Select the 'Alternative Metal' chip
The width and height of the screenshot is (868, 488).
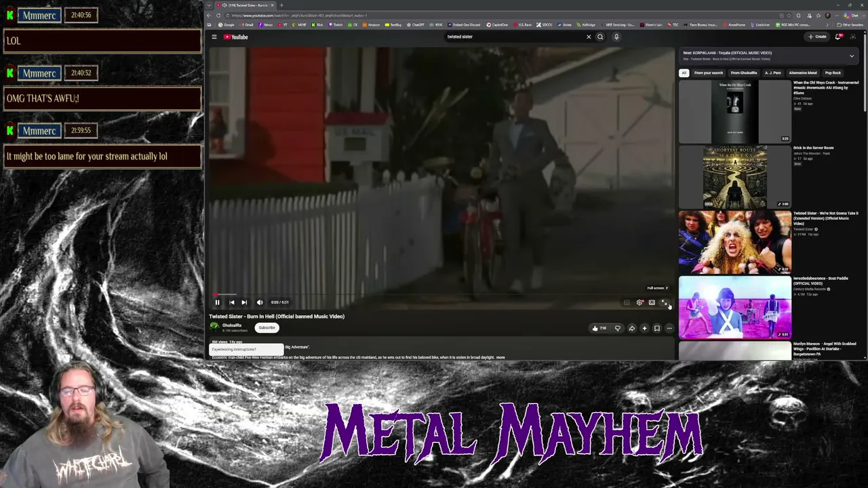(x=803, y=73)
